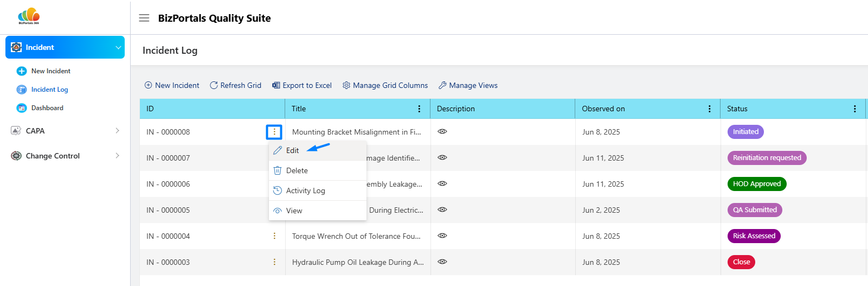Viewport: 868px width, 286px height.
Task: Click the Export to Excel button
Action: tap(302, 85)
